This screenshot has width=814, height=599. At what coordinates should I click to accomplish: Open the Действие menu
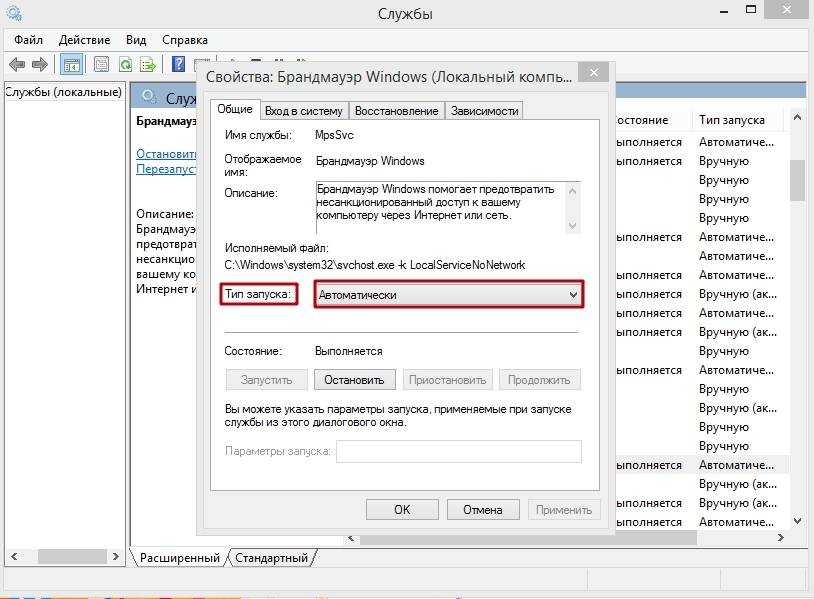tap(84, 40)
